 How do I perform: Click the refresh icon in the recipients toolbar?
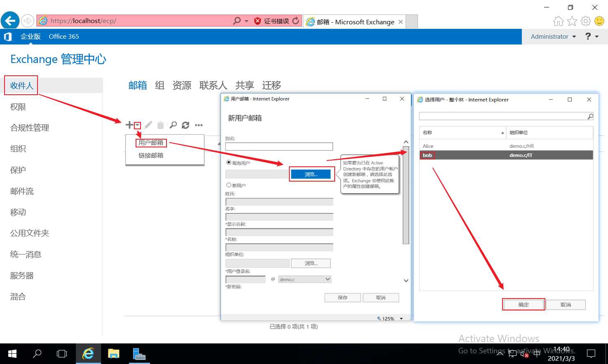pyautogui.click(x=185, y=125)
